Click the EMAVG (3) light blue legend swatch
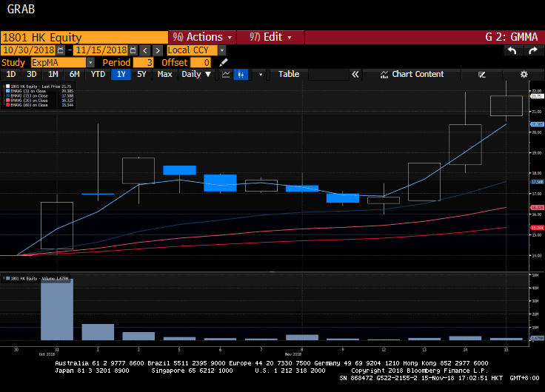This screenshot has height=392, width=545. pyautogui.click(x=7, y=91)
